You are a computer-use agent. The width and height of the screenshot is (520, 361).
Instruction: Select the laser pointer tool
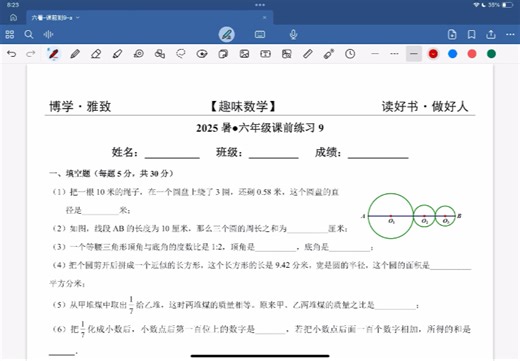pyautogui.click(x=329, y=54)
